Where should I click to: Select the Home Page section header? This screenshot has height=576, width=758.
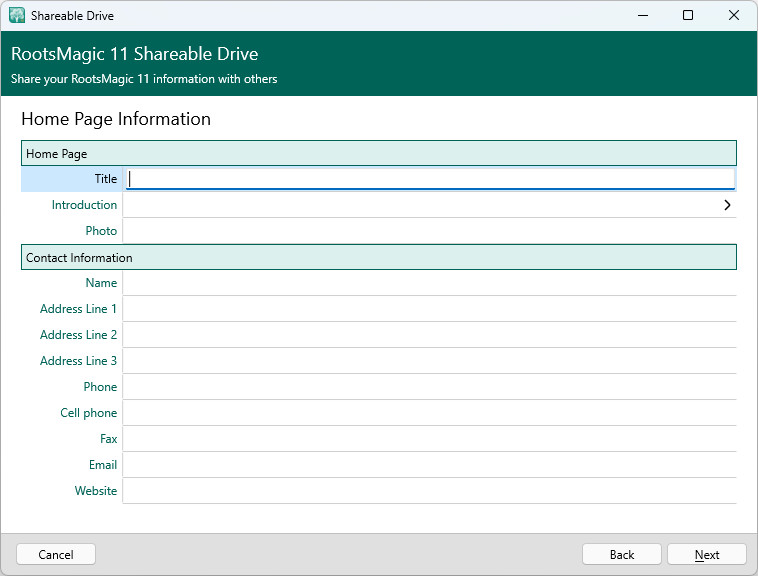[379, 153]
